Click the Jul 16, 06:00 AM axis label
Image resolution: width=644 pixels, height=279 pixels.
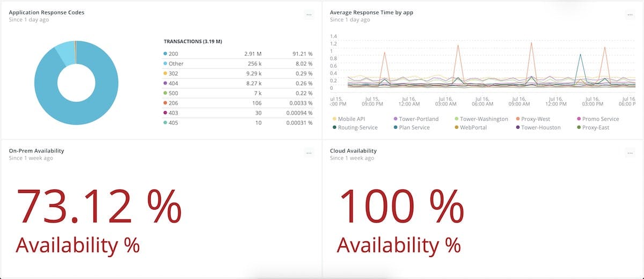click(482, 102)
